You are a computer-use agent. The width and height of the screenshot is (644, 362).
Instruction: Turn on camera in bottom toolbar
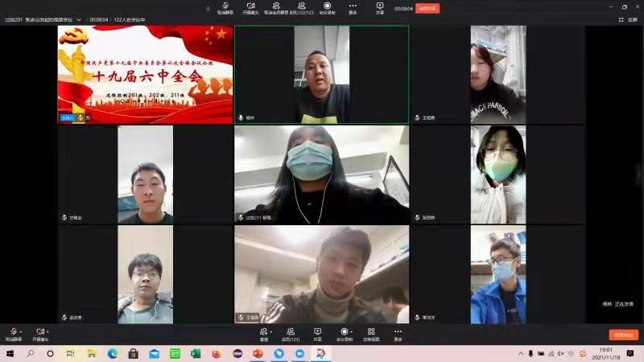(x=39, y=332)
